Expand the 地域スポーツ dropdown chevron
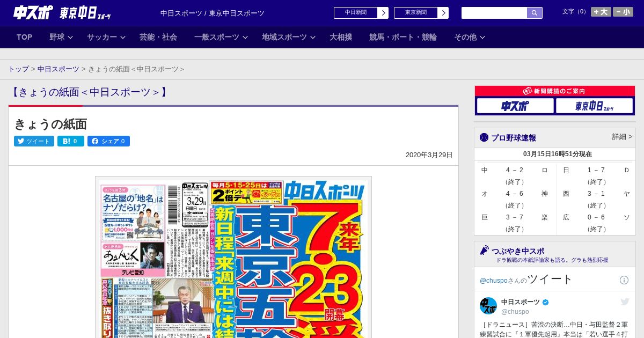 (x=313, y=38)
